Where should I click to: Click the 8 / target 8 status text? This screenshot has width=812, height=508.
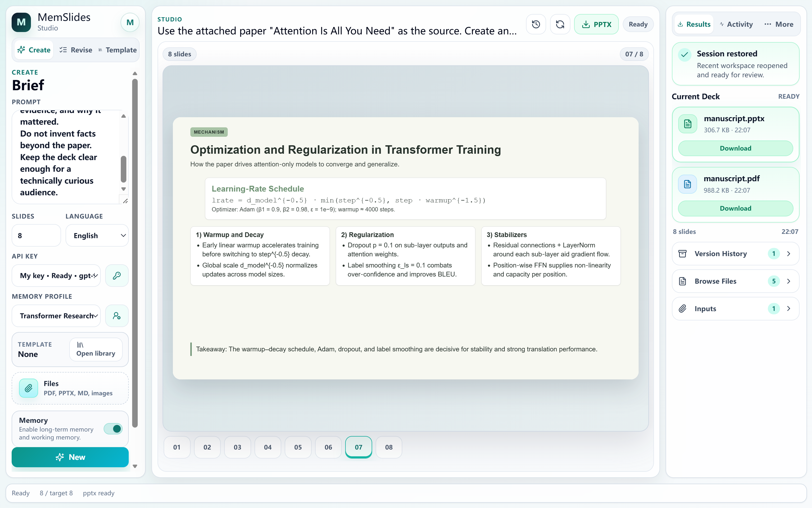pyautogui.click(x=56, y=493)
